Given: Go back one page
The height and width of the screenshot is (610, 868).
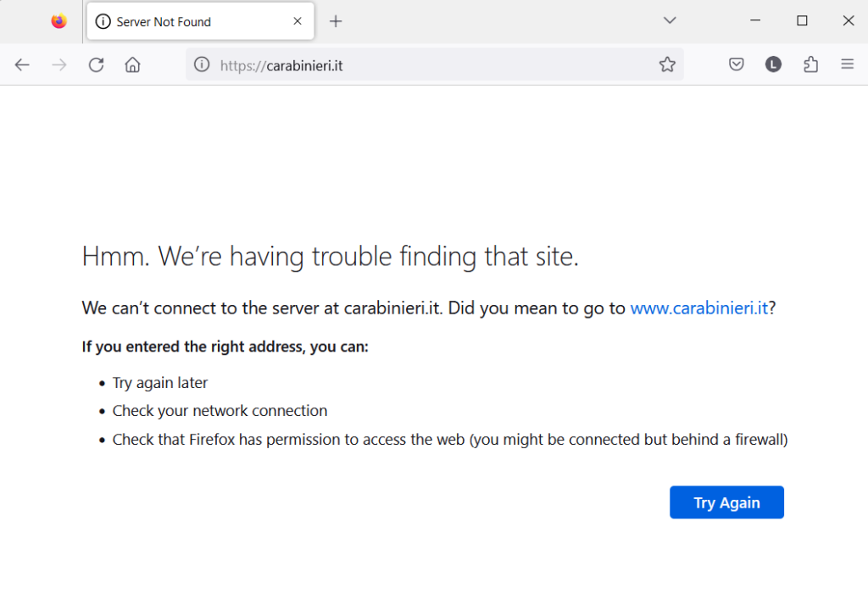Looking at the screenshot, I should (22, 64).
